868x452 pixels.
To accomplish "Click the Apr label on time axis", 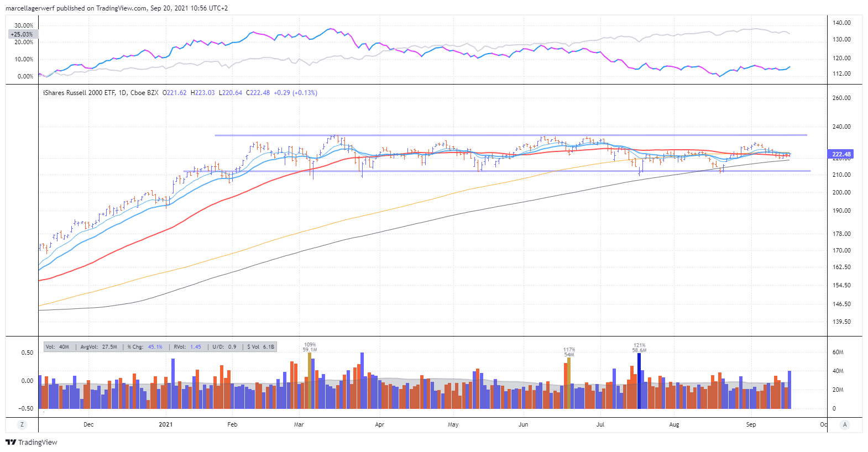I will (380, 424).
